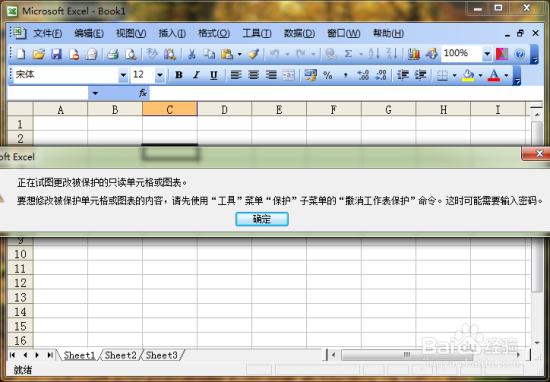This screenshot has height=382, width=550.
Task: Click the AutoSum sigma icon
Action: [x=348, y=54]
